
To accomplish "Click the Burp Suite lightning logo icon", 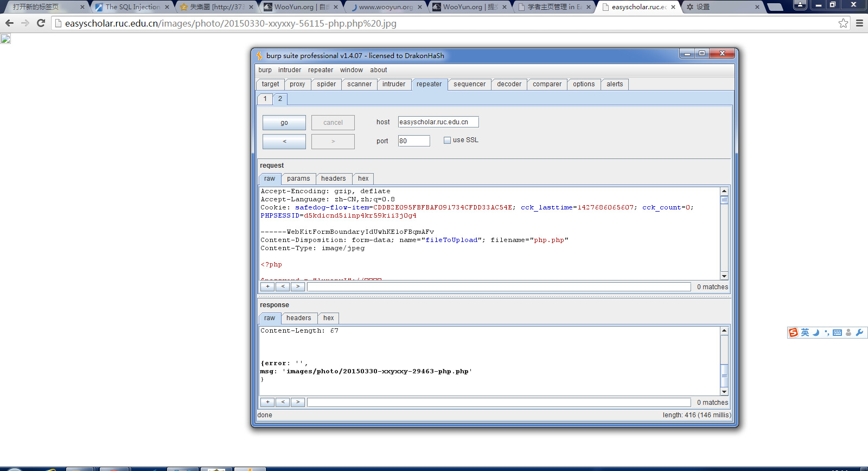I will tap(259, 55).
